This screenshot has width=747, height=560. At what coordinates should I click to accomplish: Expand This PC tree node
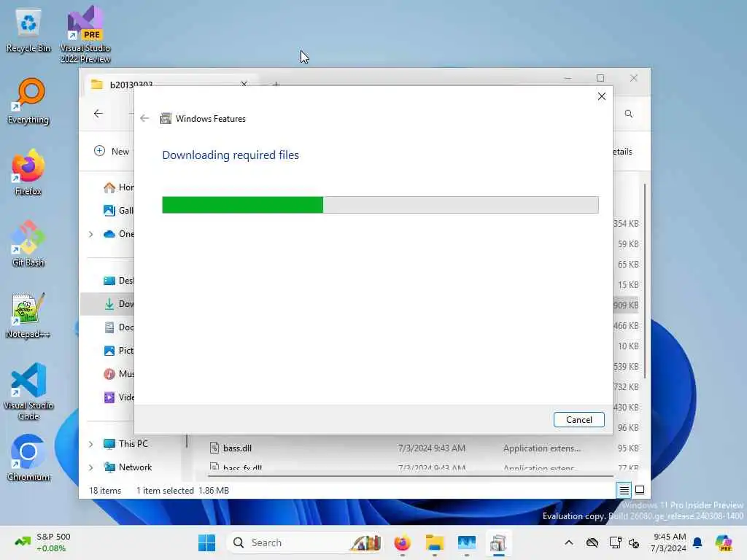(91, 444)
